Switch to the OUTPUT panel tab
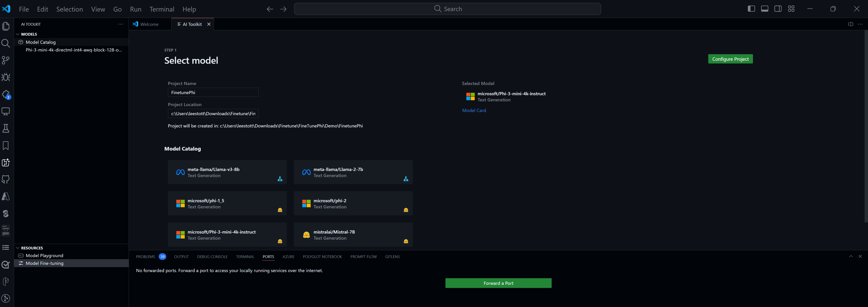 click(x=181, y=256)
